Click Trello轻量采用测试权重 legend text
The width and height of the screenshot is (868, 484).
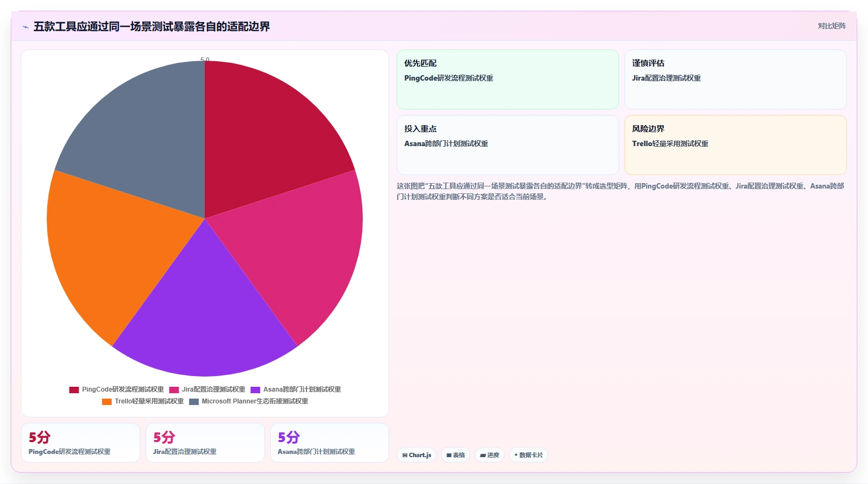pos(149,402)
